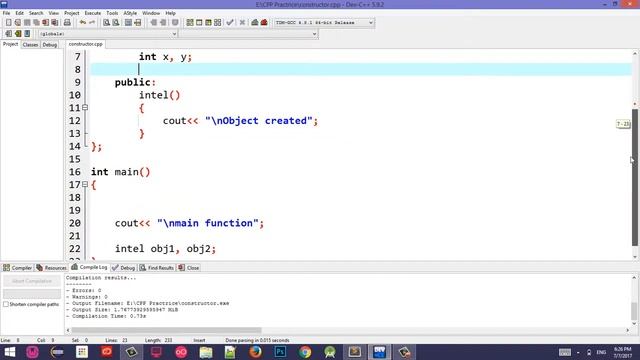
Task: Open the Search menu
Action: (x=36, y=13)
